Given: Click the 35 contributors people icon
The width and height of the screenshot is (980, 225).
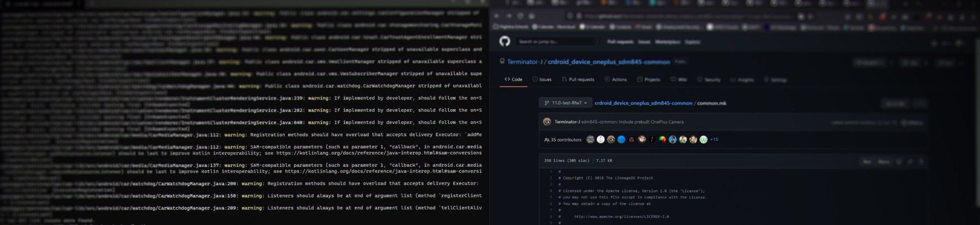Looking at the screenshot, I should click(547, 140).
